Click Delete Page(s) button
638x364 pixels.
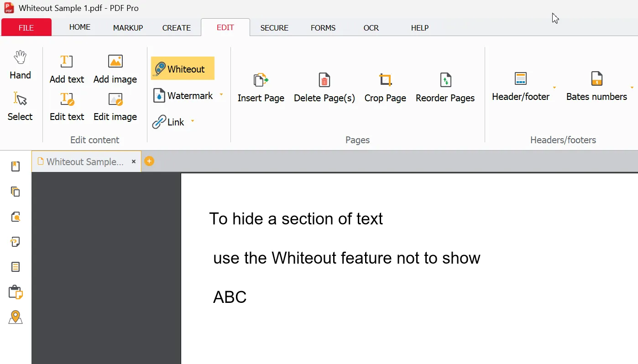pyautogui.click(x=324, y=88)
